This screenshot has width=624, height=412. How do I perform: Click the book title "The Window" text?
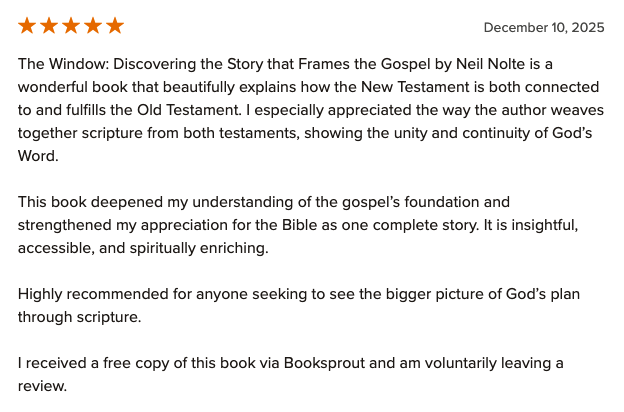tap(58, 64)
